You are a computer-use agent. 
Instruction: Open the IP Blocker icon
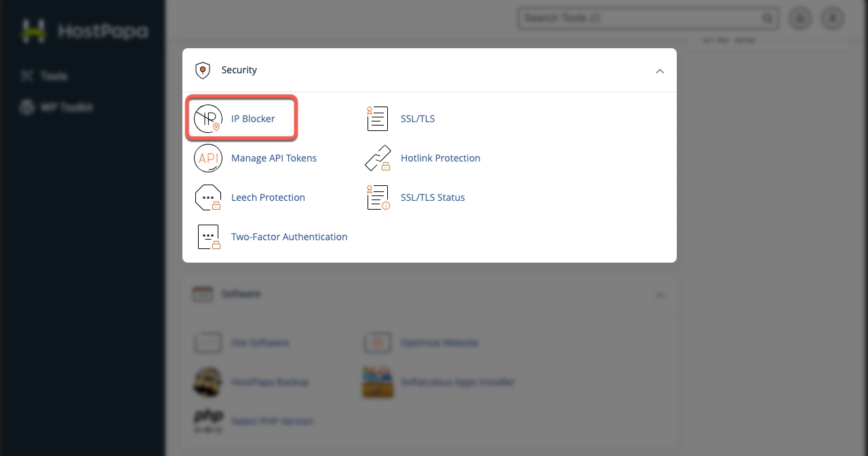208,119
